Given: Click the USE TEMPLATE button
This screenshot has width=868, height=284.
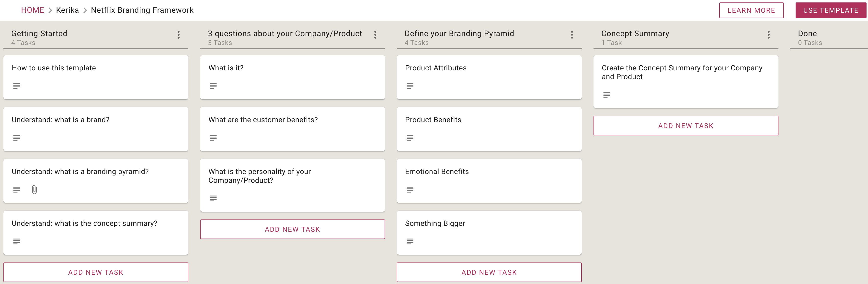Looking at the screenshot, I should (x=831, y=11).
